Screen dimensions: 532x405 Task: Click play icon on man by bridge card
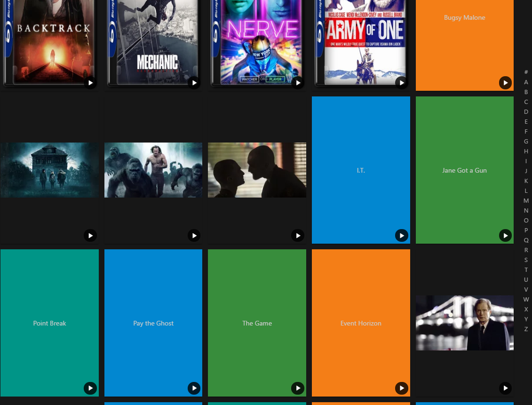click(x=506, y=389)
